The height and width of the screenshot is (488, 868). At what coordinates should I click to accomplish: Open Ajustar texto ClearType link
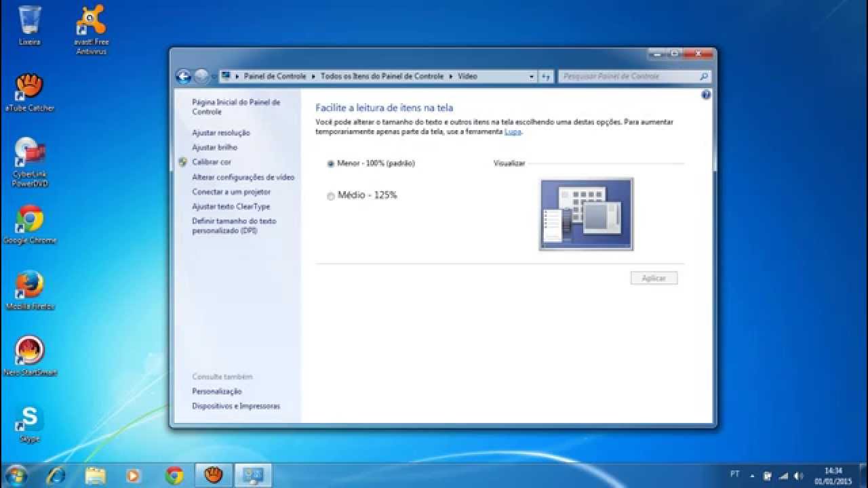coord(231,207)
